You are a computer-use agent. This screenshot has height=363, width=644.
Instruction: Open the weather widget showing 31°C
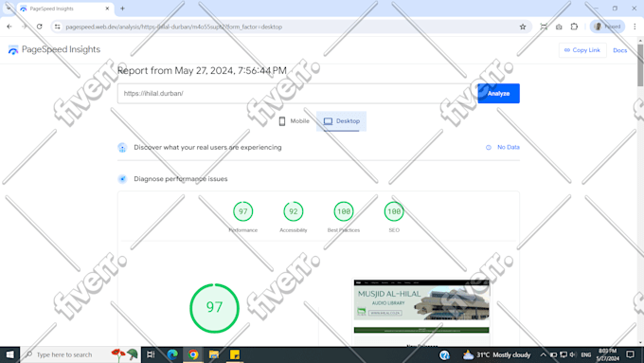[x=496, y=354]
